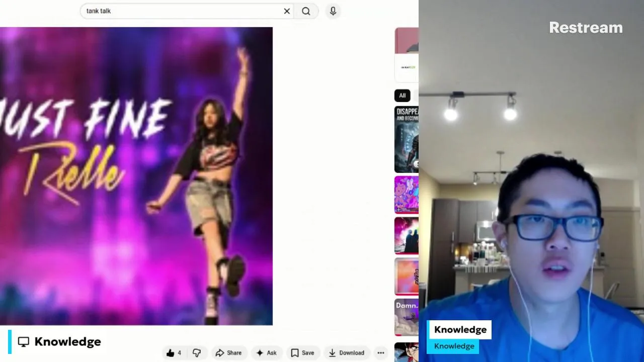Image resolution: width=644 pixels, height=362 pixels.
Task: Open the three-dot more actions menu
Action: tap(381, 353)
